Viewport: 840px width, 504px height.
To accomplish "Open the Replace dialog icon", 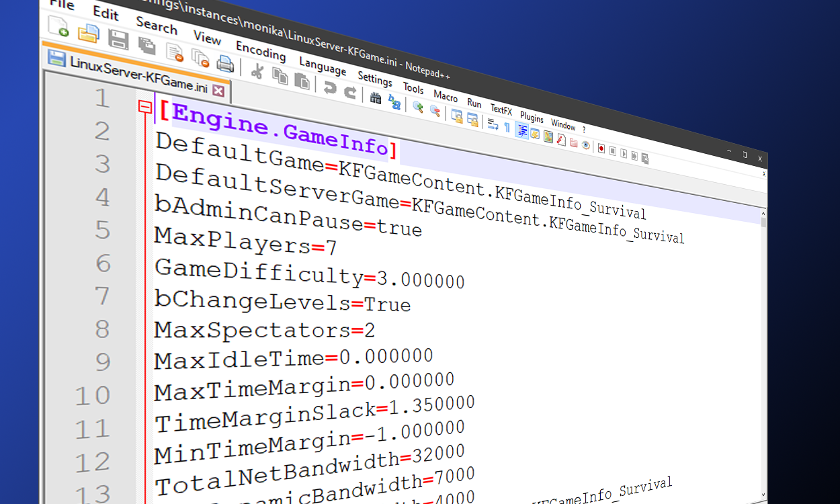I will [x=394, y=102].
